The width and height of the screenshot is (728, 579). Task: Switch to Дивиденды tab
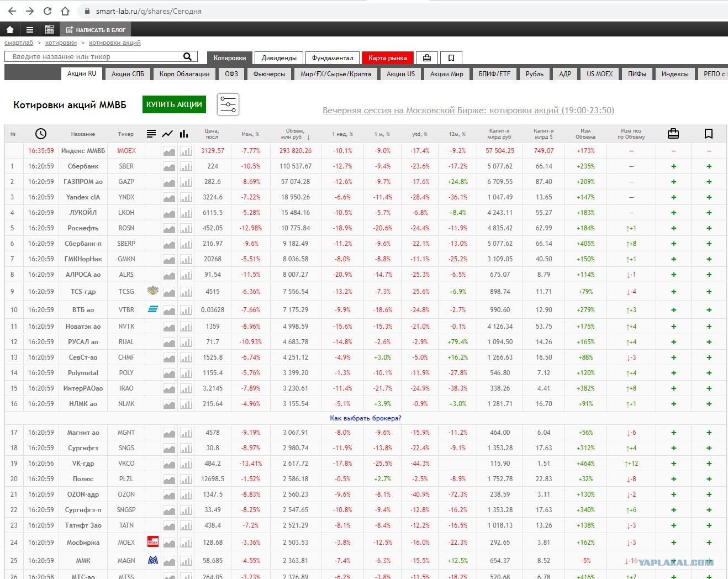point(279,57)
